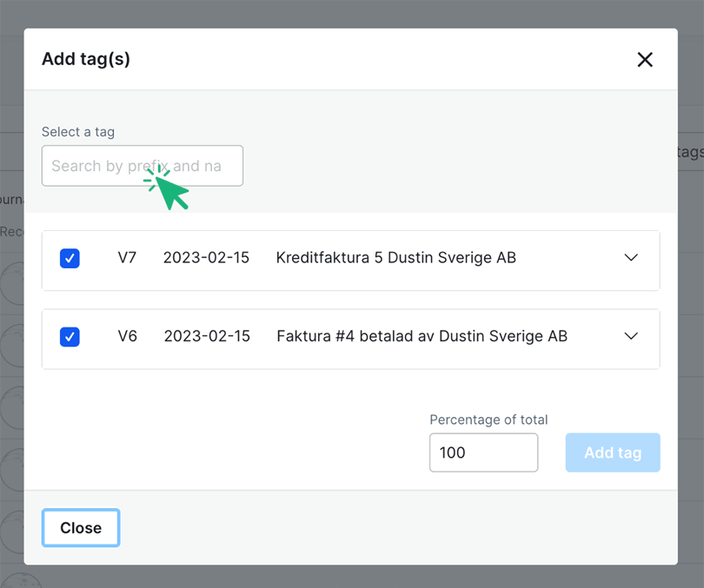Image resolution: width=704 pixels, height=588 pixels.
Task: Focus the 'Search by prefix and name' box
Action: [x=142, y=165]
